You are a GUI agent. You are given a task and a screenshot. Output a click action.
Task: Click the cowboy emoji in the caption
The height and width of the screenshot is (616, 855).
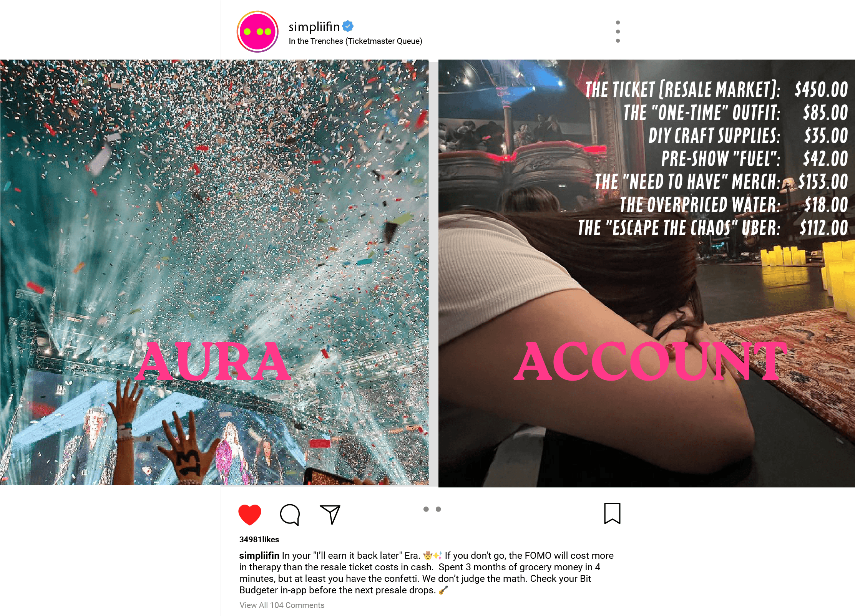tap(428, 556)
